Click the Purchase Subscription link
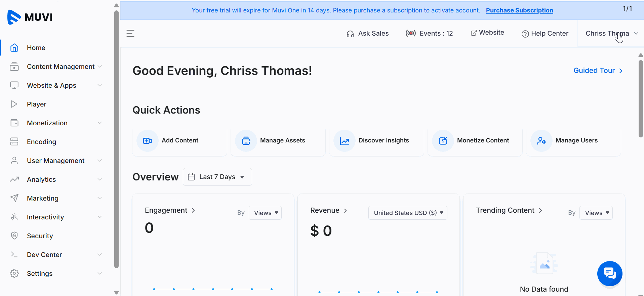This screenshot has height=296, width=644. point(519,10)
